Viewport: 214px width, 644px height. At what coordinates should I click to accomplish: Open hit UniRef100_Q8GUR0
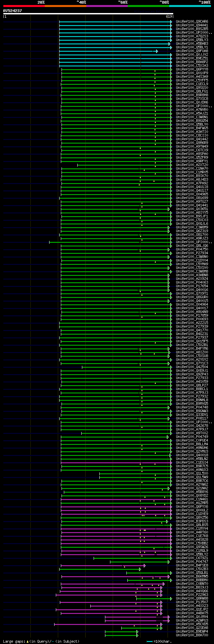pyautogui.click(x=192, y=297)
